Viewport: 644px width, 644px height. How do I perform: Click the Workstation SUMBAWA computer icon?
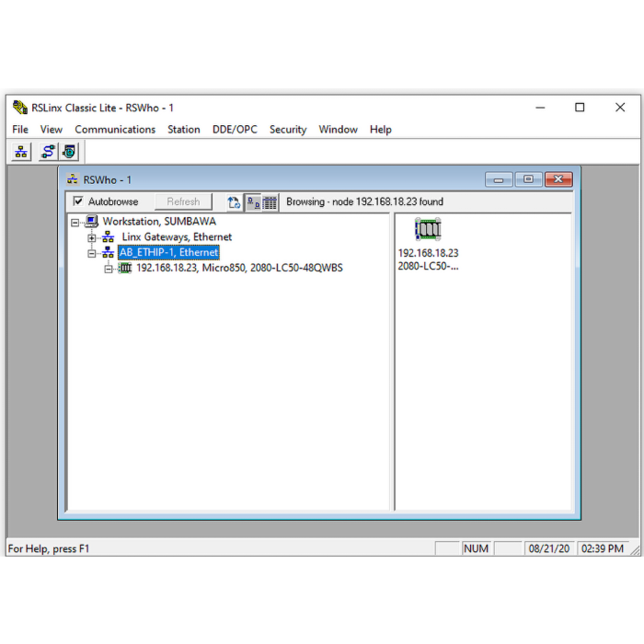(92, 222)
